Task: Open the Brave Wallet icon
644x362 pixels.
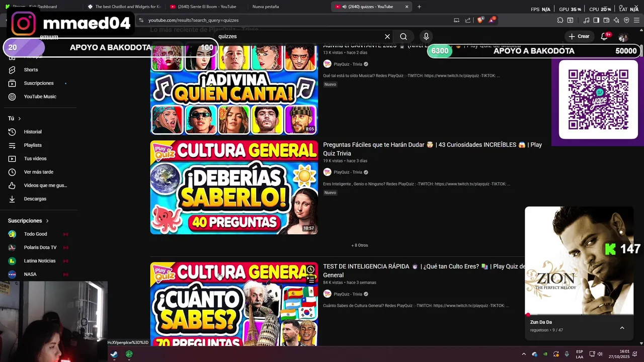Action: pyautogui.click(x=606, y=20)
